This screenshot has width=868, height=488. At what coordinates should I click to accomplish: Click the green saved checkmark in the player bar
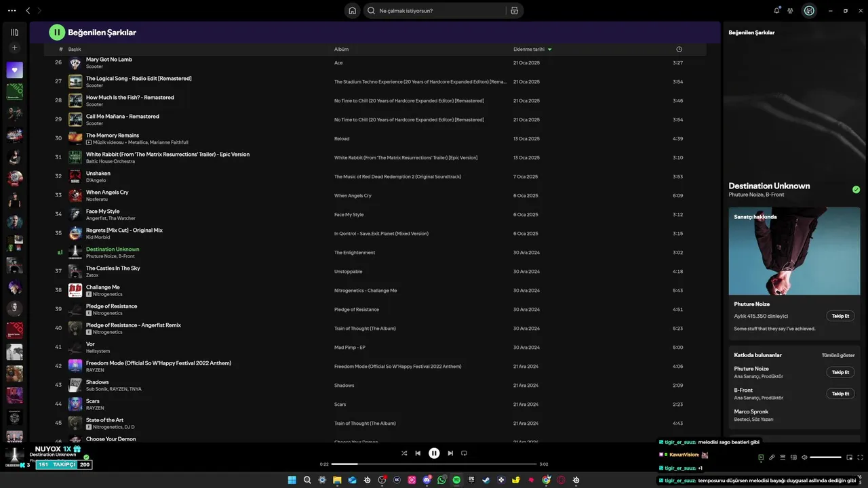pos(86,457)
